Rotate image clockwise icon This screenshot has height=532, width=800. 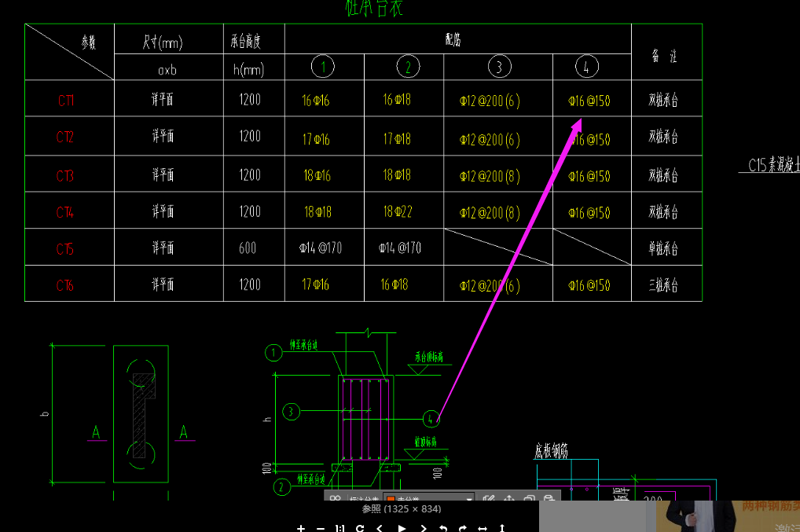[x=462, y=528]
